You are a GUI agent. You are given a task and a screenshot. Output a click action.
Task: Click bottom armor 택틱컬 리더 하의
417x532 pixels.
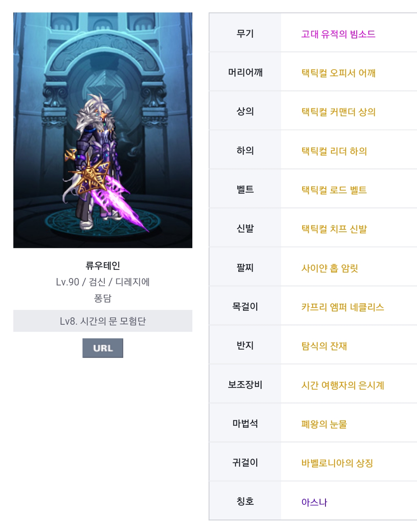[x=334, y=151]
